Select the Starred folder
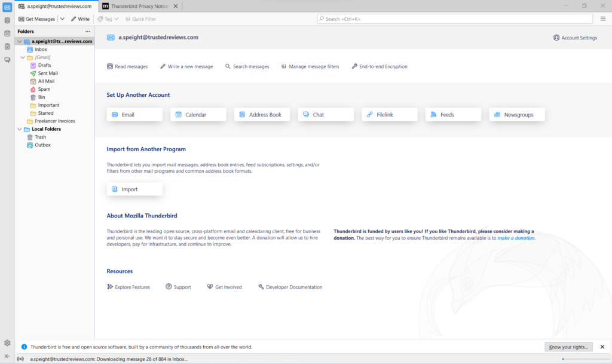 (45, 113)
